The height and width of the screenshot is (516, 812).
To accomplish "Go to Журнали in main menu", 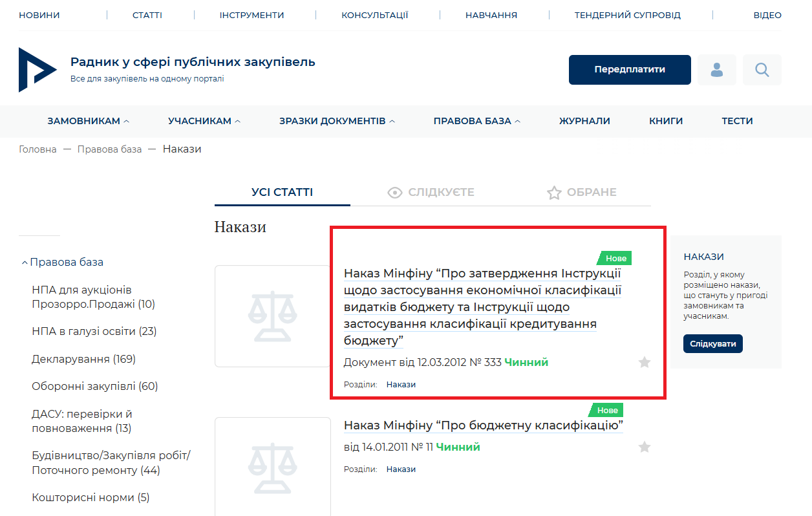I will click(584, 121).
